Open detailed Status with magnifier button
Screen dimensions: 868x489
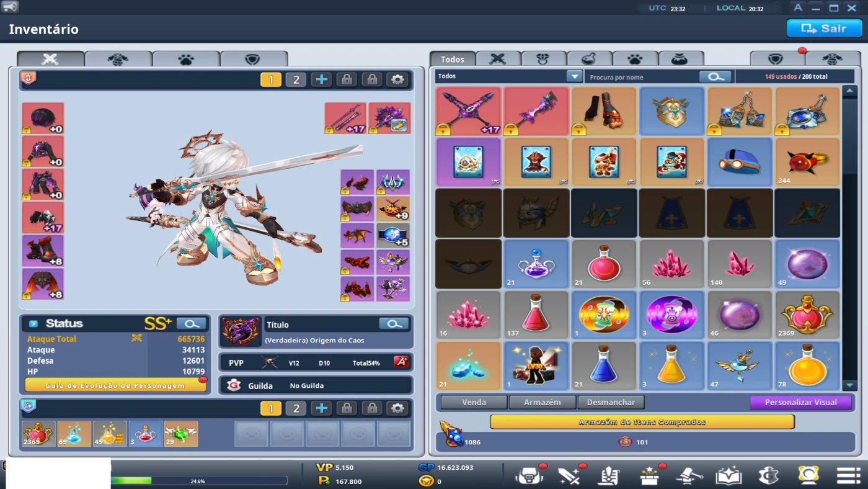coord(192,323)
